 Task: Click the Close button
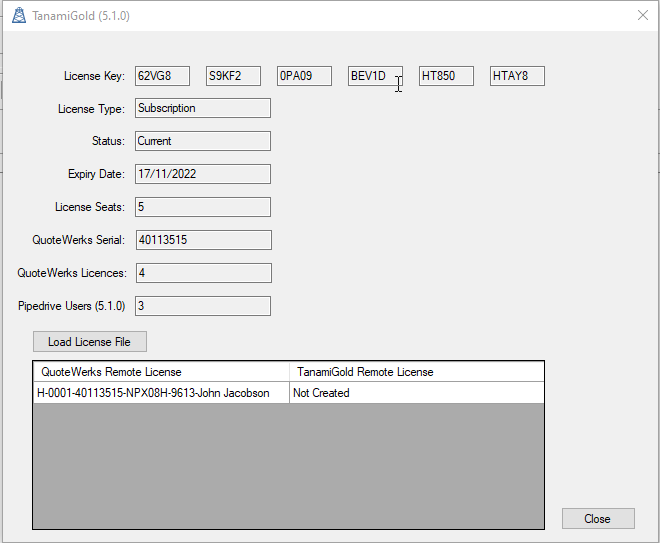click(597, 519)
